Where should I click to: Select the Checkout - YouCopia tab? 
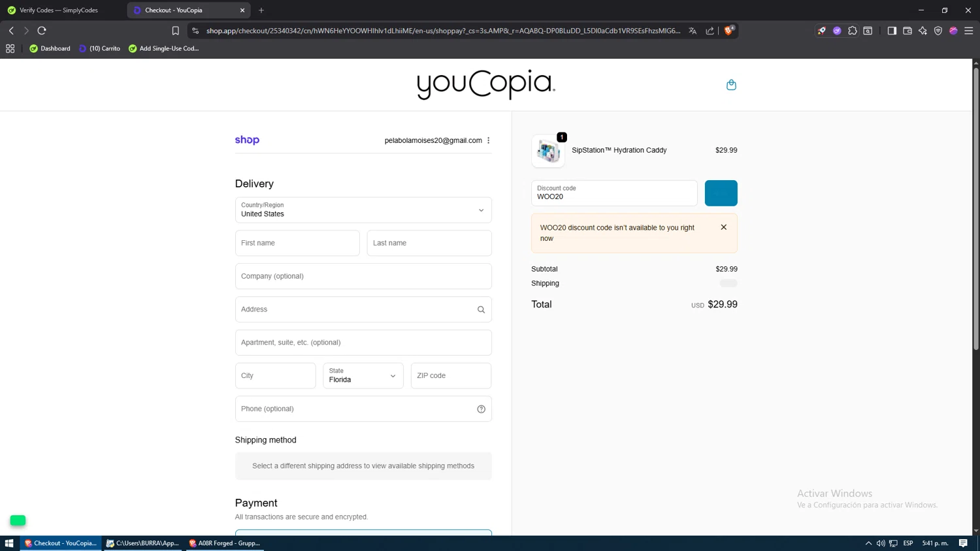(x=189, y=10)
